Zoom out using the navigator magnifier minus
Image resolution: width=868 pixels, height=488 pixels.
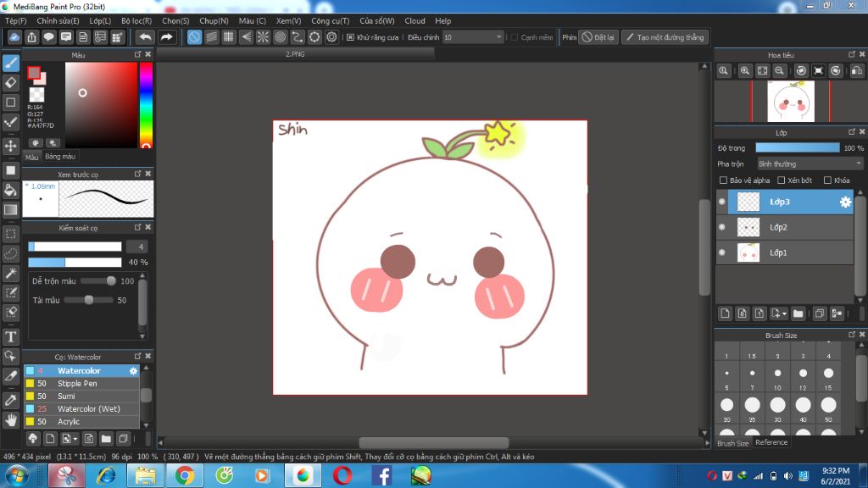[780, 71]
